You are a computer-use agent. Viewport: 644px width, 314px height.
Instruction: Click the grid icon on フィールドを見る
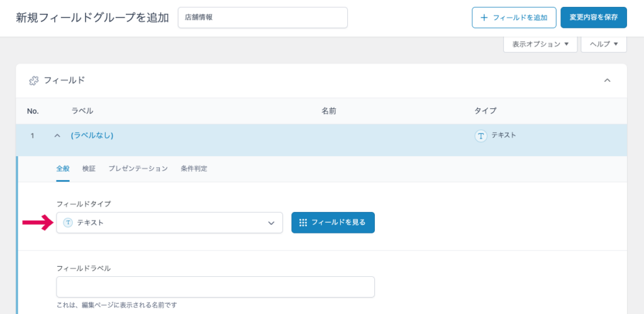tap(303, 223)
